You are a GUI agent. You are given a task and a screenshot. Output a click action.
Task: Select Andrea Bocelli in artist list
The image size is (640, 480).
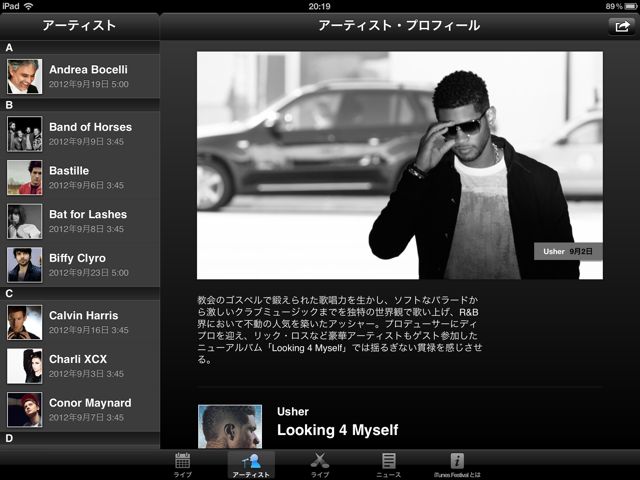[x=80, y=76]
